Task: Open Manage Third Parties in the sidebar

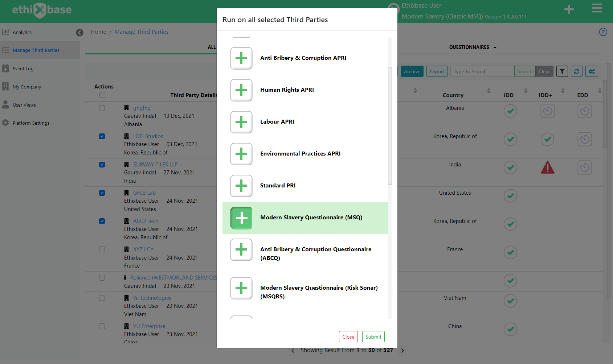Action: 36,50
